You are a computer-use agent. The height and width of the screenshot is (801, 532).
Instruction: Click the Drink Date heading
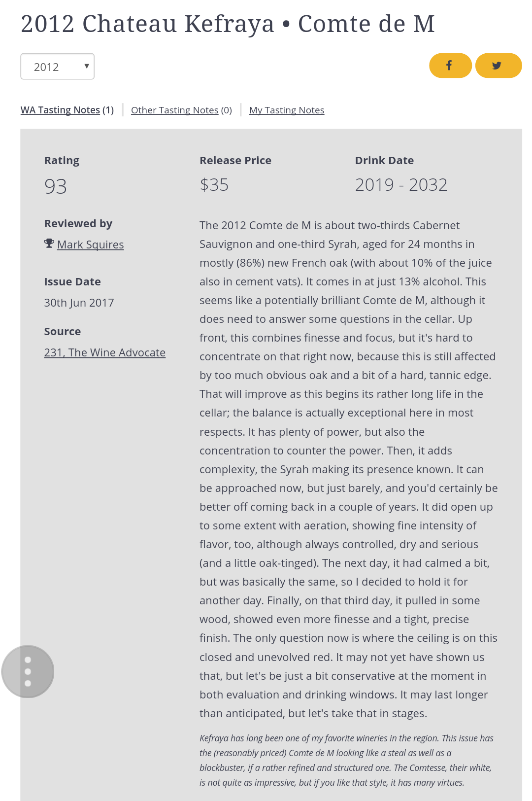click(384, 160)
